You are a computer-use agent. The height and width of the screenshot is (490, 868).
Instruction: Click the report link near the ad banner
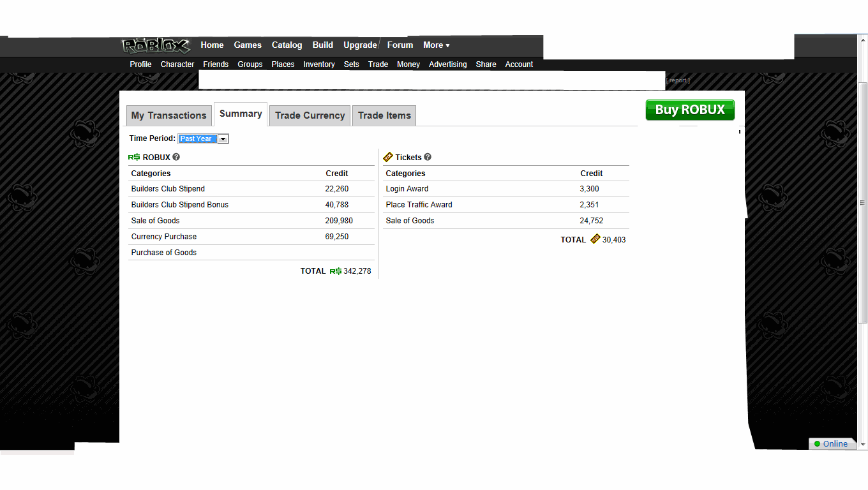click(677, 80)
